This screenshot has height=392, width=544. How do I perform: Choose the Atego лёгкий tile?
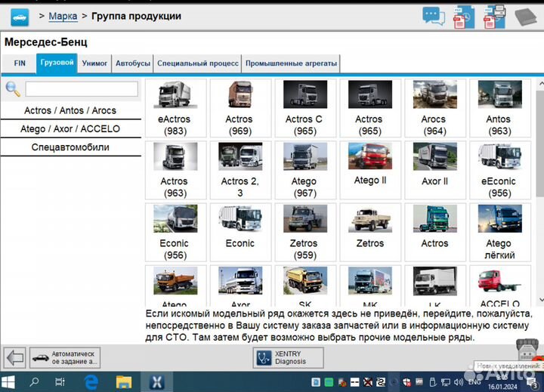tap(500, 232)
